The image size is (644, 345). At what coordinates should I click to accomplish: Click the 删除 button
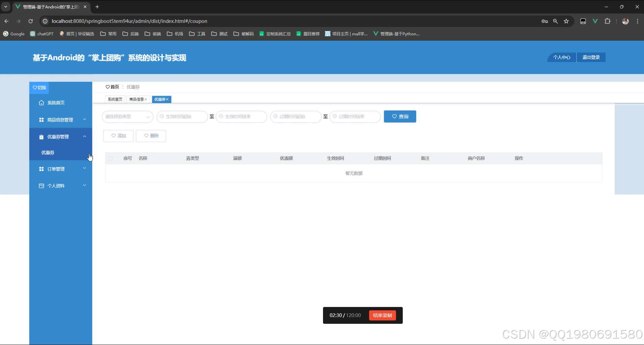151,136
